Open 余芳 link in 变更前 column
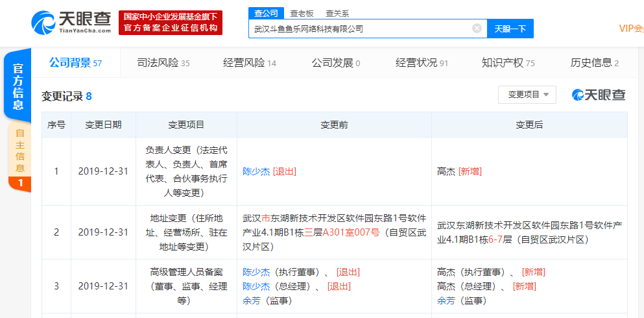The height and width of the screenshot is (318, 644). [252, 300]
